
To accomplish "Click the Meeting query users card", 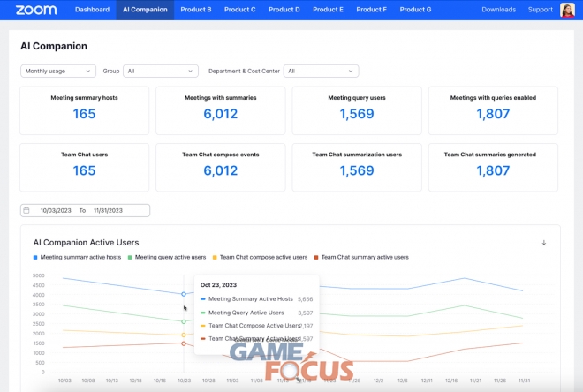I will click(x=357, y=110).
